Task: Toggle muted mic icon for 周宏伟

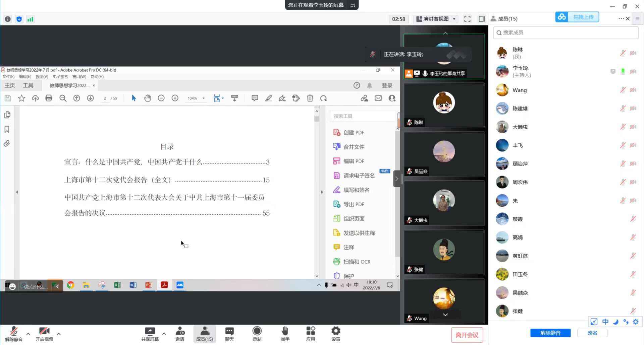Action: click(623, 182)
